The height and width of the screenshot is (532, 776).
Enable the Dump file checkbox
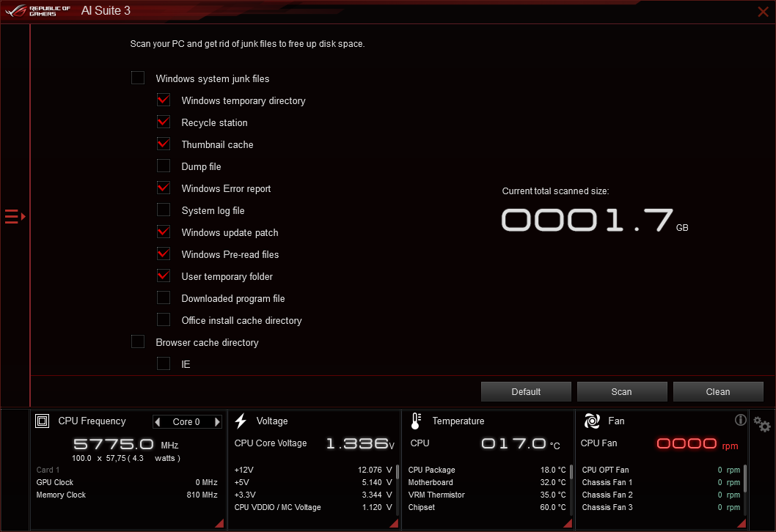(163, 166)
